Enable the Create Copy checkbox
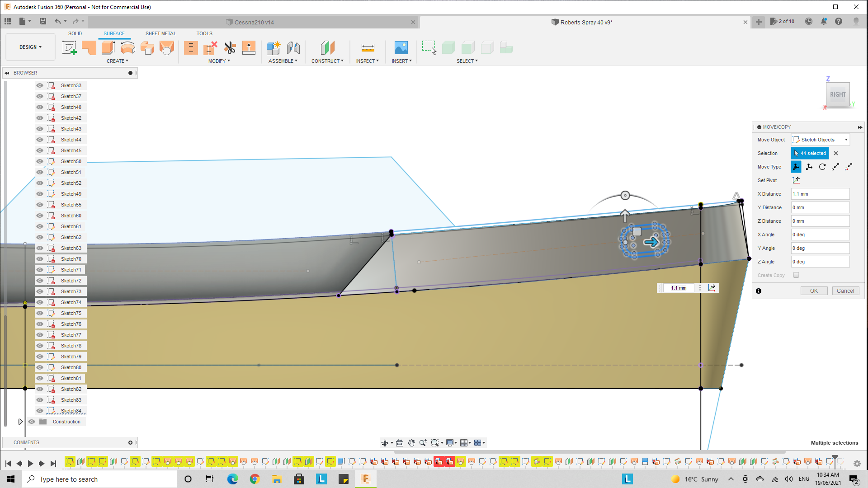 796,275
